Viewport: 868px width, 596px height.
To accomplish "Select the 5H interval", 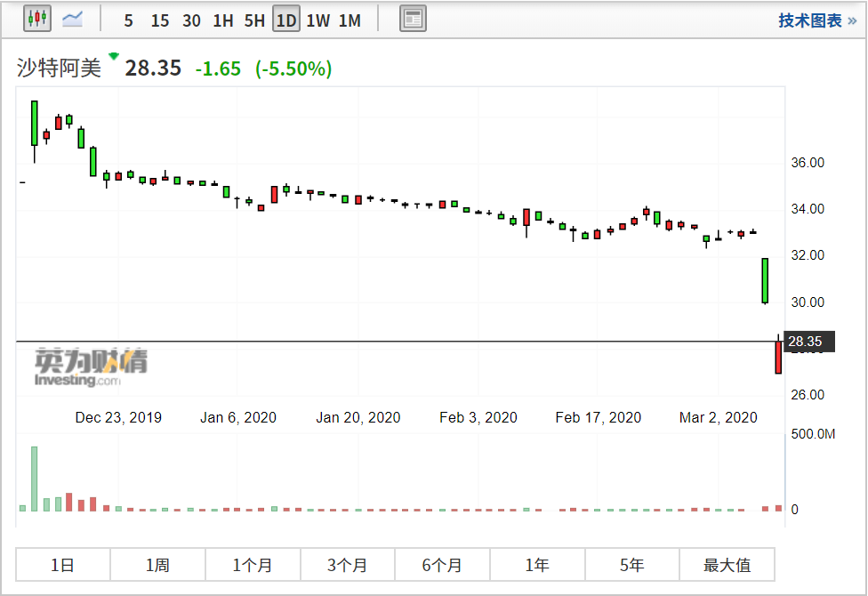I will point(254,20).
